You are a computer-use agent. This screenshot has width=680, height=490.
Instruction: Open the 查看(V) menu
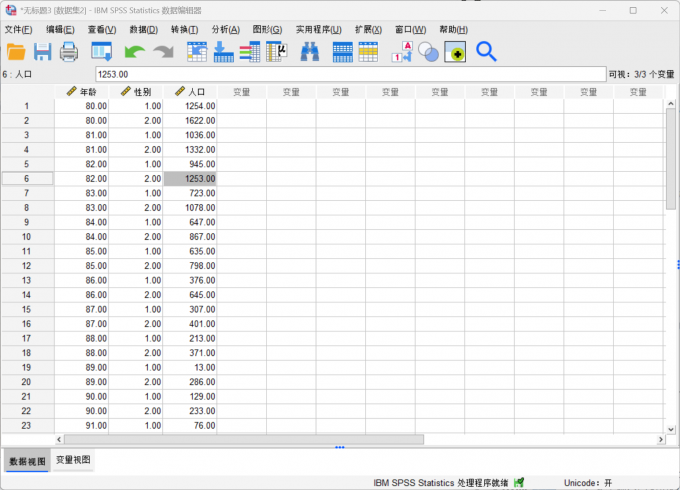click(x=102, y=29)
